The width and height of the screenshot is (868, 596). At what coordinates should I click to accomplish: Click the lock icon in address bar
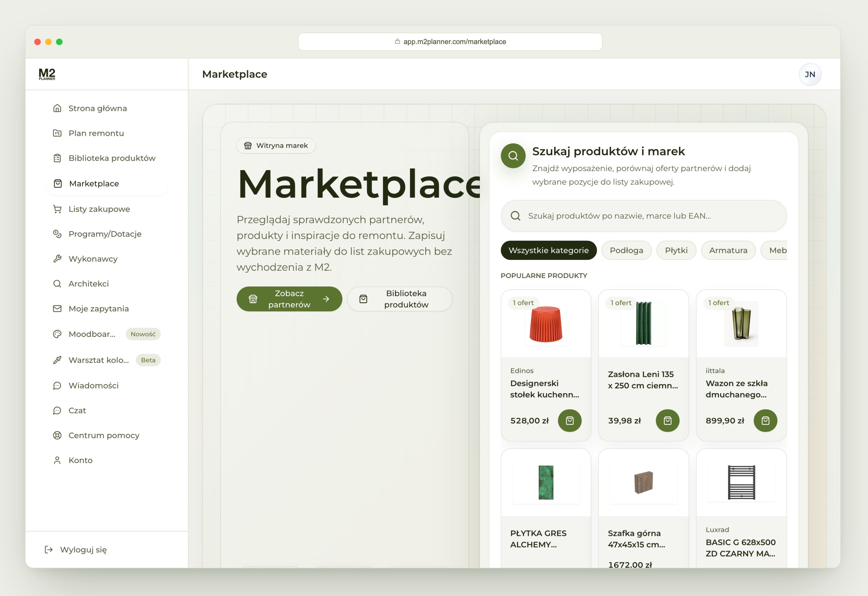coord(397,41)
